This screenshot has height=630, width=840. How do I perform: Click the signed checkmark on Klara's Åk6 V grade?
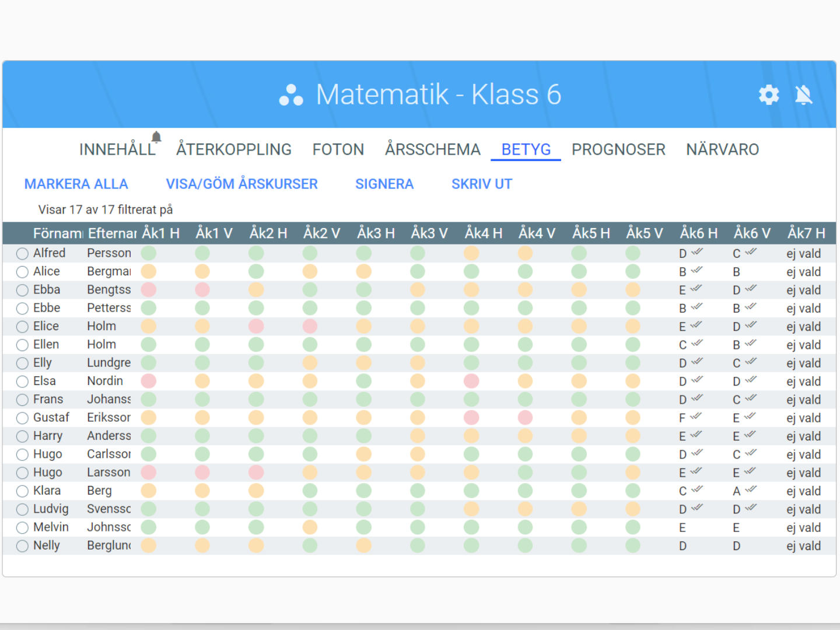[751, 490]
